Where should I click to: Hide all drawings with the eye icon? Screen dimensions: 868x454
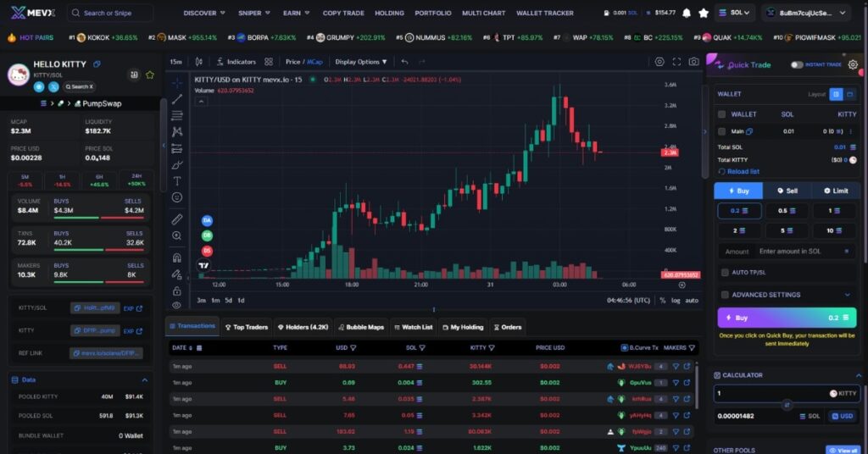click(x=176, y=305)
